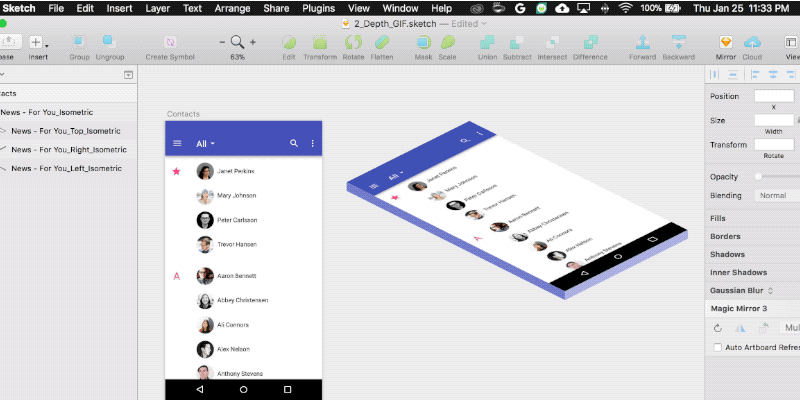Image resolution: width=800 pixels, height=400 pixels.
Task: Move layer Forward
Action: [642, 42]
